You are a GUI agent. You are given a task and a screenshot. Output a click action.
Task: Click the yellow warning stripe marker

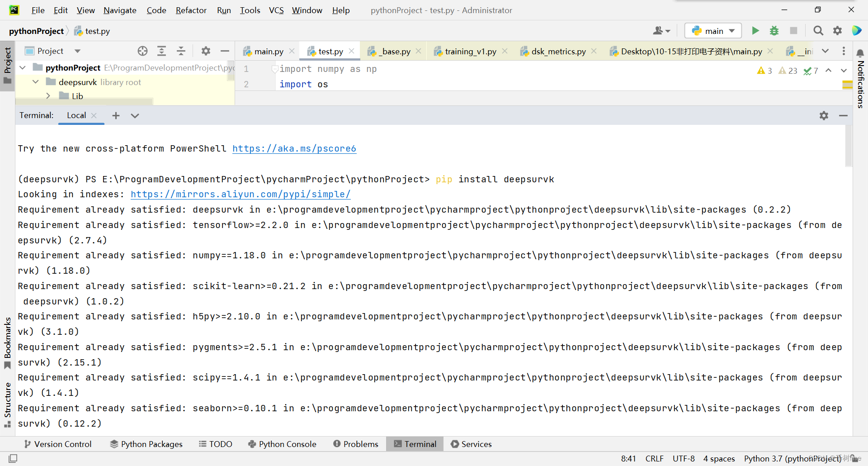click(847, 85)
